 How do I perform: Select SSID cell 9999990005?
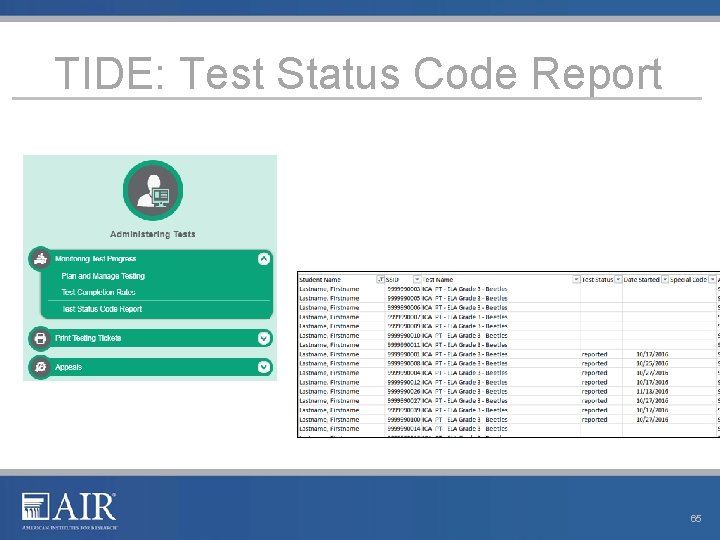click(x=404, y=298)
